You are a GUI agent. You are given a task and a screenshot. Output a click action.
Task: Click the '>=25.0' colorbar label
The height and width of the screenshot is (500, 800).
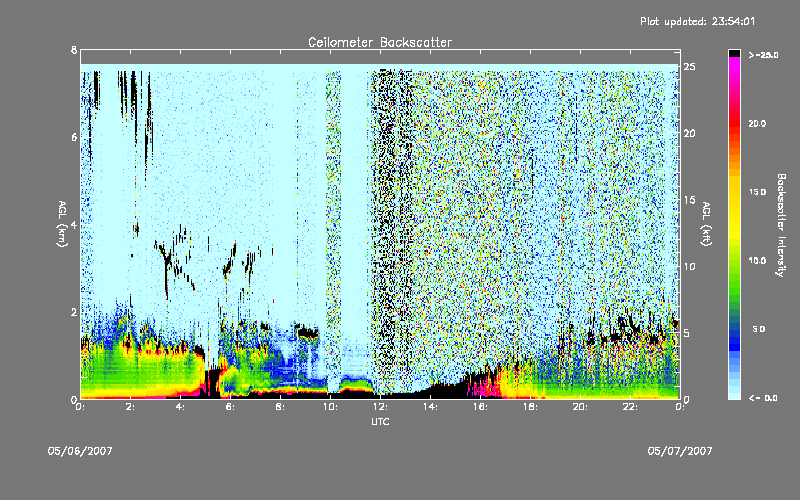point(763,55)
